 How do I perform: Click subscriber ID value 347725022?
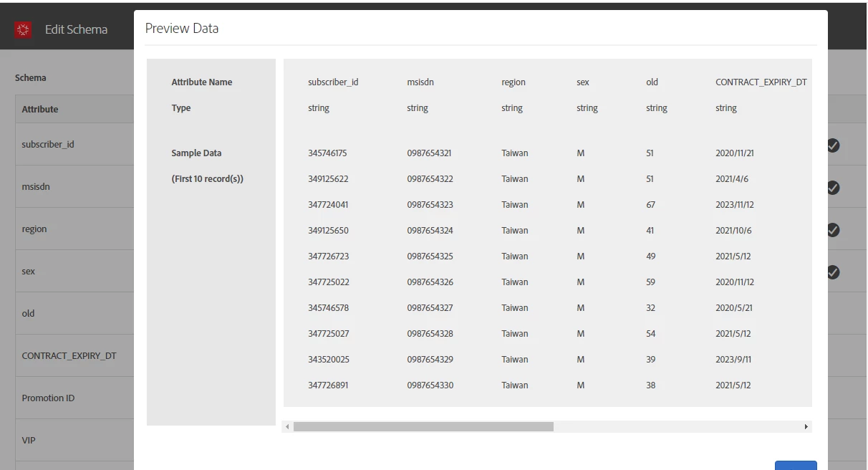pyautogui.click(x=328, y=282)
